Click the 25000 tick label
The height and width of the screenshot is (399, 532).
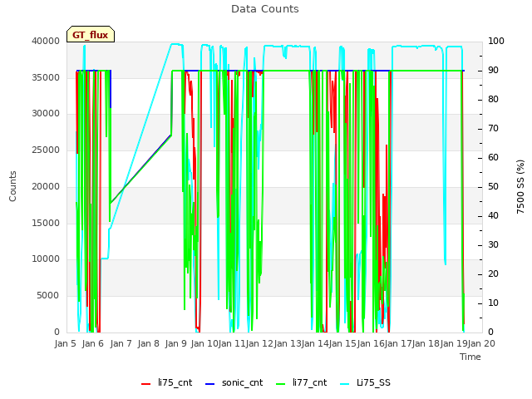tap(46, 150)
